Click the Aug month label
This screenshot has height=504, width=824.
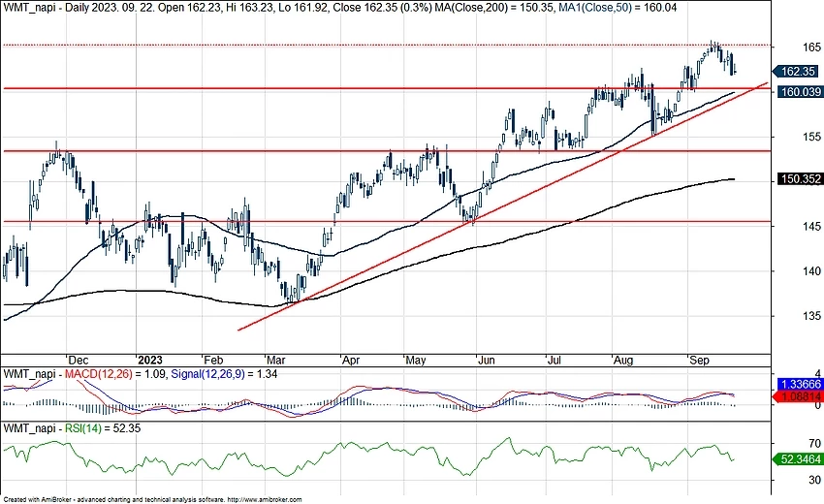coord(623,361)
